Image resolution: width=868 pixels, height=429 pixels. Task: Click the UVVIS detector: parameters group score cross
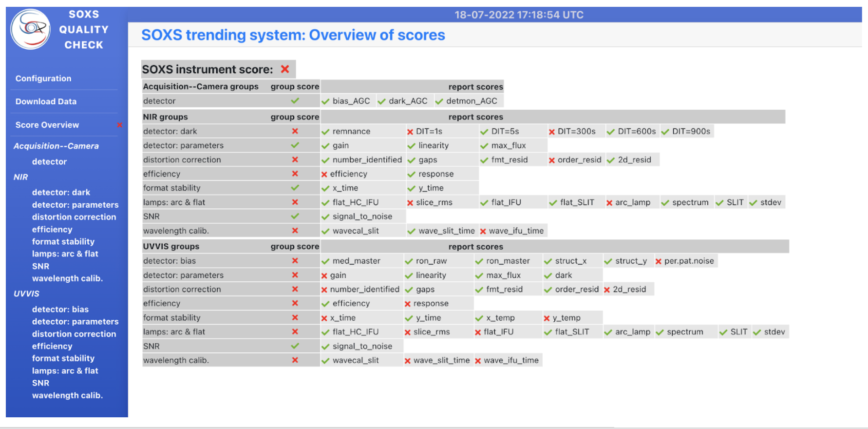click(x=295, y=275)
